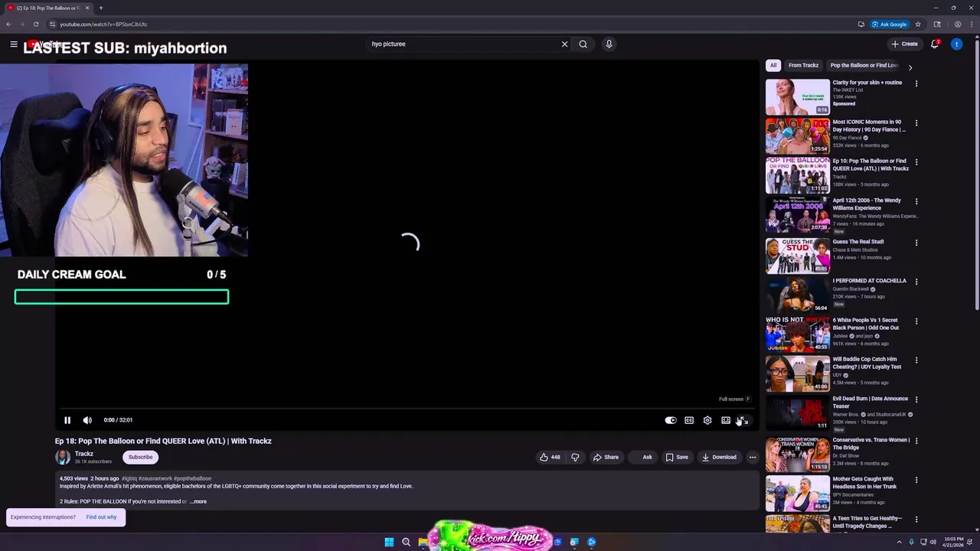Image resolution: width=980 pixels, height=551 pixels.
Task: Click the Ask button under video
Action: [x=642, y=457]
